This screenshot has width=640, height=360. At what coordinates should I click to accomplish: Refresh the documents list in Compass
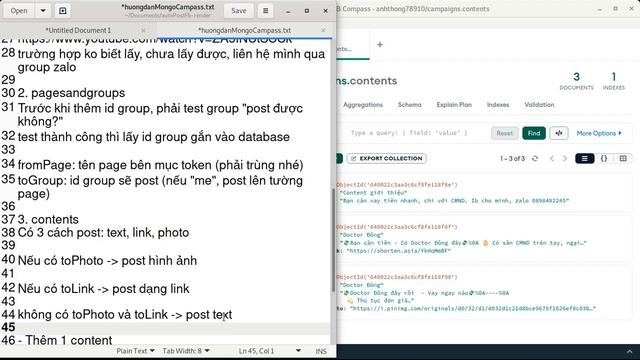point(535,158)
